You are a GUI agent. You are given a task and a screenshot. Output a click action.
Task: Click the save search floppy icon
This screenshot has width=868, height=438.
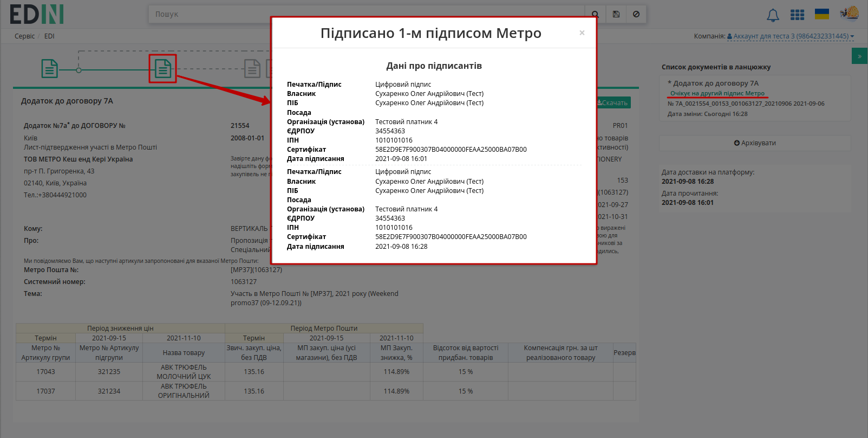[x=616, y=14]
